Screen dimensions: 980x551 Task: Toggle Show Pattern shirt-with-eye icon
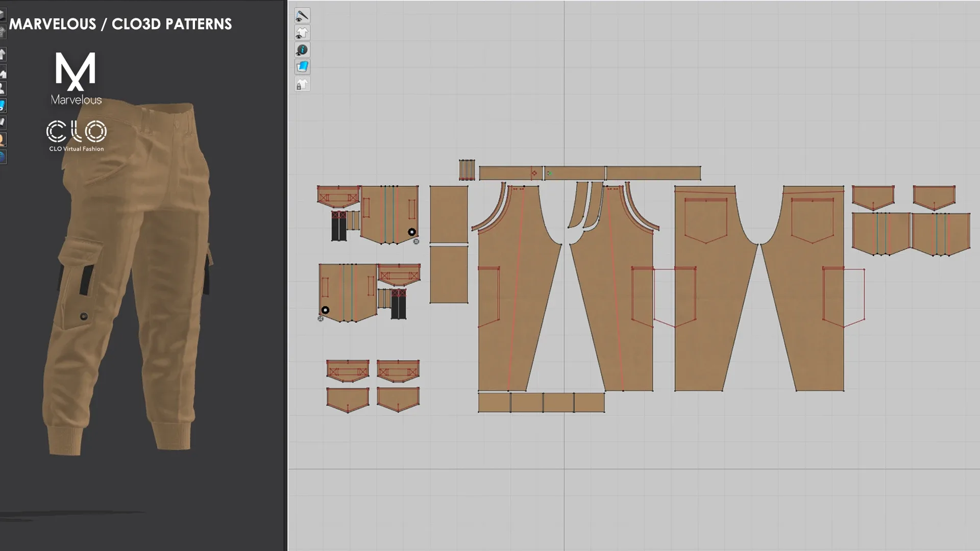click(x=302, y=33)
